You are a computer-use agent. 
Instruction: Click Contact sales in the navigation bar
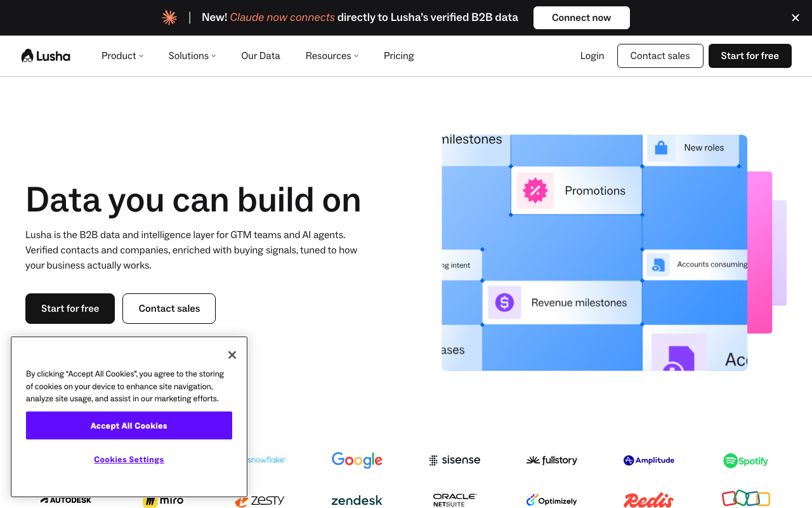(x=660, y=56)
